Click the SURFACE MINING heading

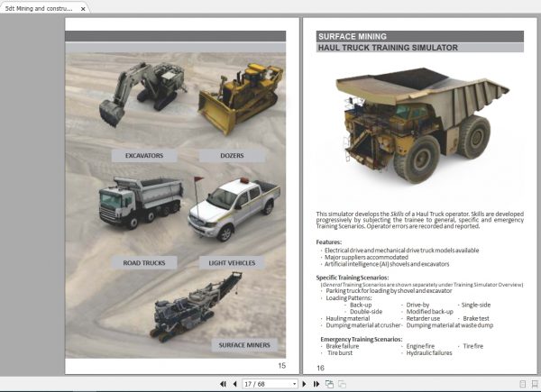point(353,37)
